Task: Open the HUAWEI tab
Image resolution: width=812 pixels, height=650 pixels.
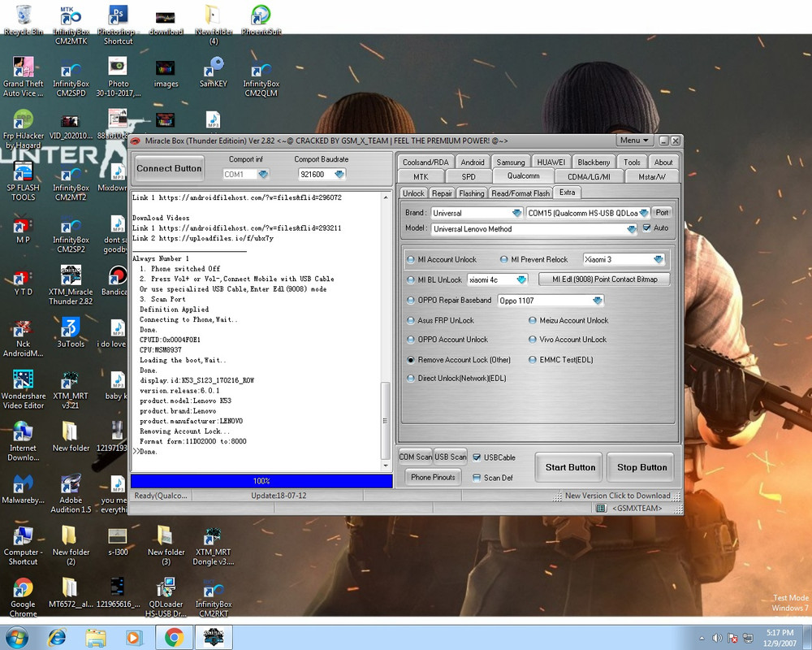Action: coord(551,162)
